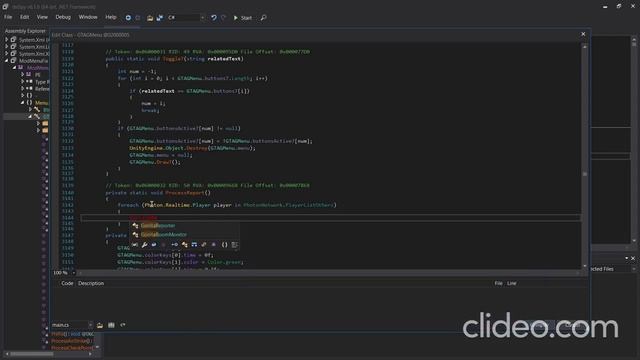Open the 100 % zoom dropdown

(x=74, y=273)
